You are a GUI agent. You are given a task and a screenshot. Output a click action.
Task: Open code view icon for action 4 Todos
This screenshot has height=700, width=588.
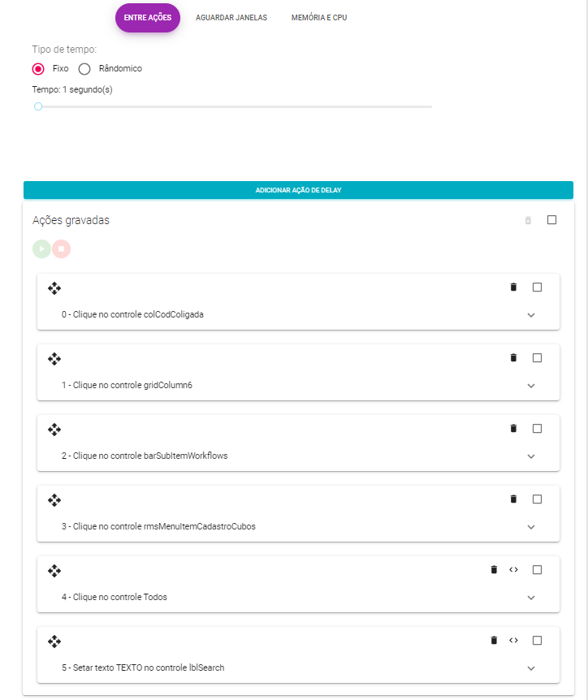coord(513,570)
